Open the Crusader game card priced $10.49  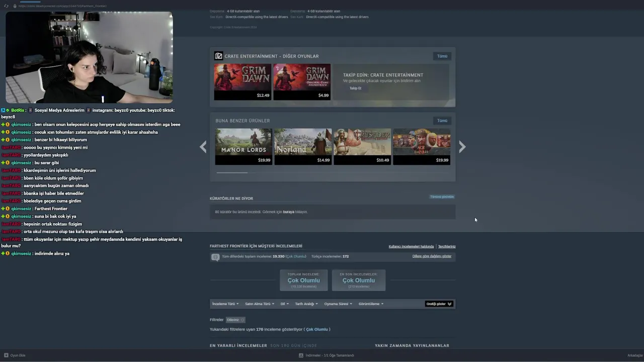(x=362, y=146)
